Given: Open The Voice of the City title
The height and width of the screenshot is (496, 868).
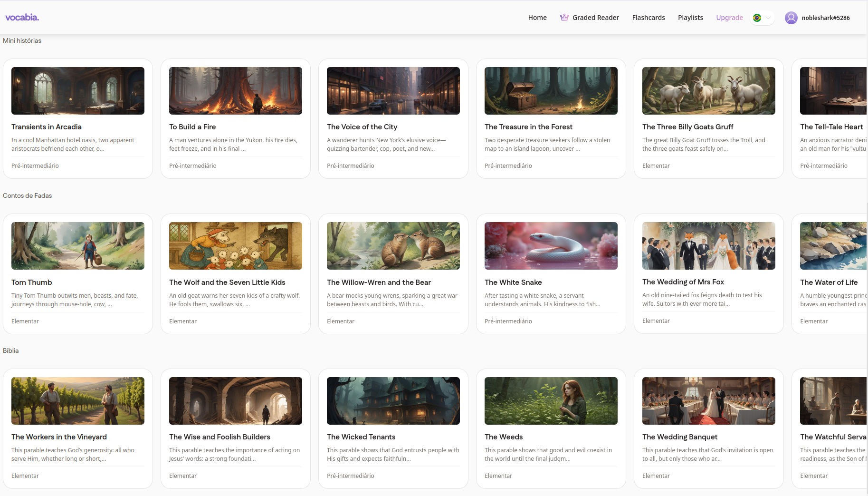Looking at the screenshot, I should point(362,127).
